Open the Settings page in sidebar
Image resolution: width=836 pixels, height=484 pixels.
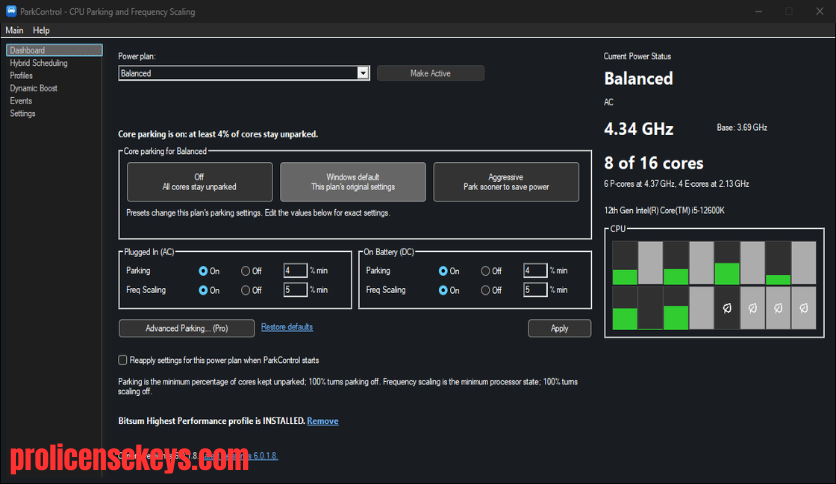coord(22,114)
